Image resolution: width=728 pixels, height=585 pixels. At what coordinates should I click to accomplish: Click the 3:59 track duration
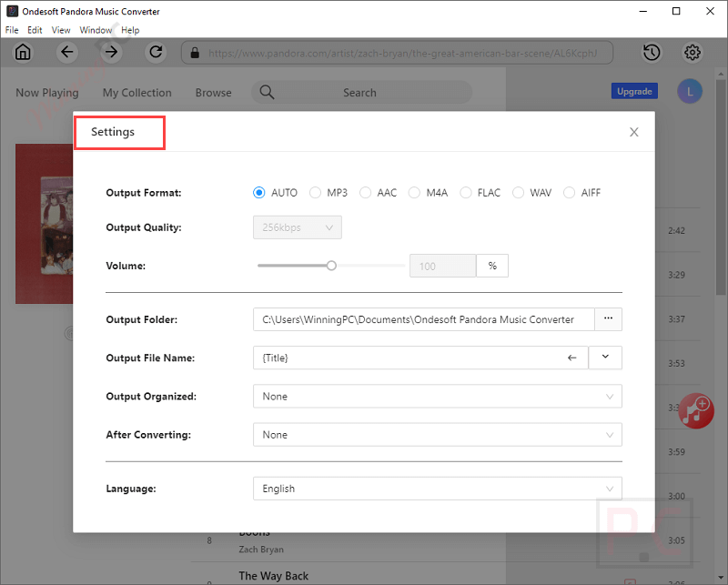coord(676,452)
